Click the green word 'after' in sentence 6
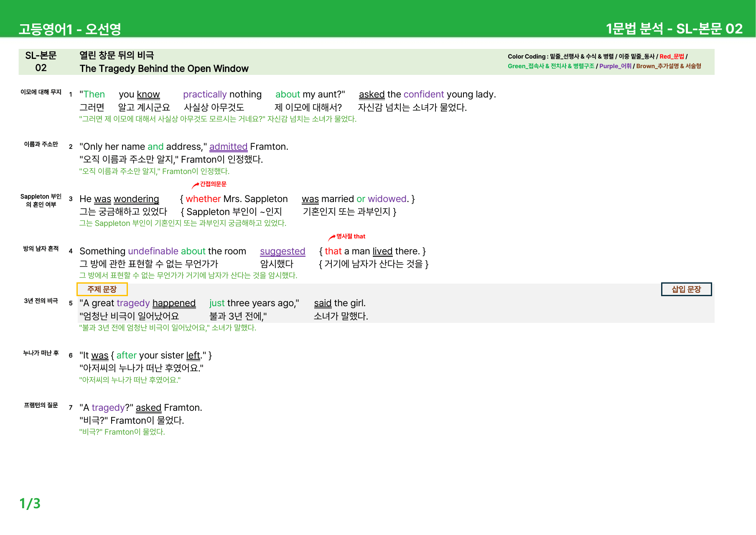Image resolution: width=756 pixels, height=535 pixels. coord(126,356)
